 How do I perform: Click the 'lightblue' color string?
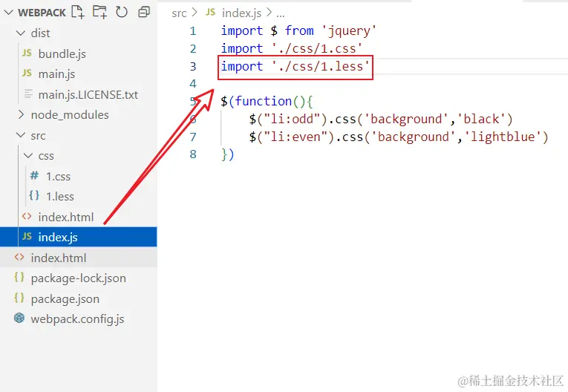click(502, 137)
